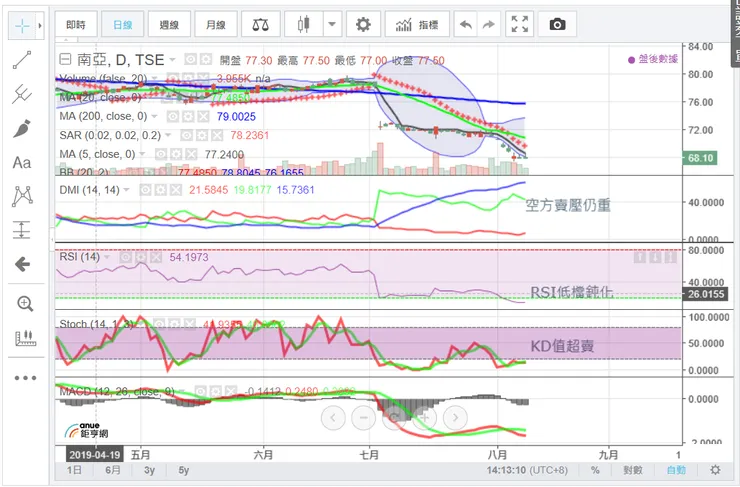Hide the MA 200 indicator

173,116
